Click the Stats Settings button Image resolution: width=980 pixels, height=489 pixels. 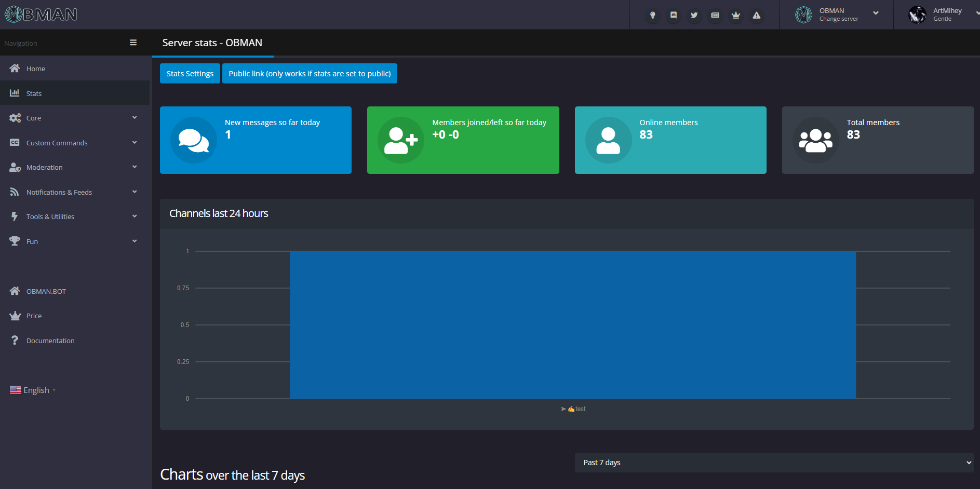(190, 73)
